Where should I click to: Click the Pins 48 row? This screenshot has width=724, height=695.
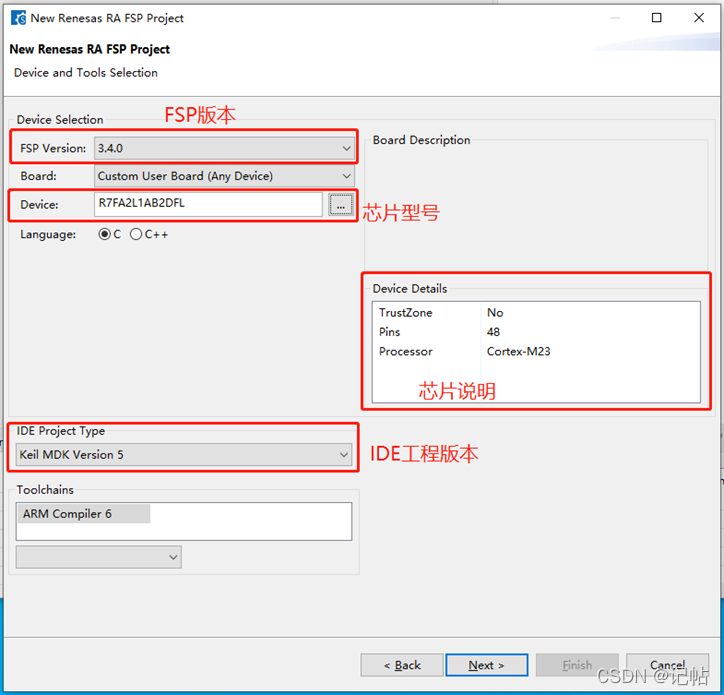(x=536, y=332)
